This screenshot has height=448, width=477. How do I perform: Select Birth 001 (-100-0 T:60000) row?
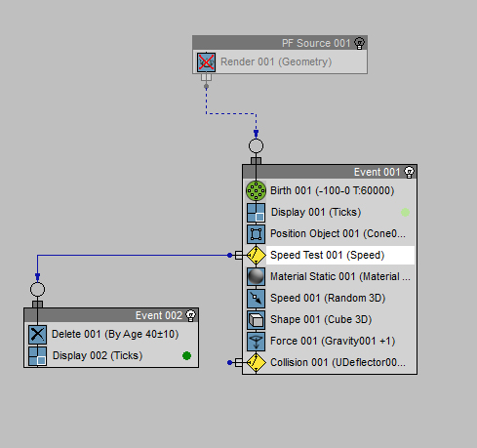tap(330, 190)
